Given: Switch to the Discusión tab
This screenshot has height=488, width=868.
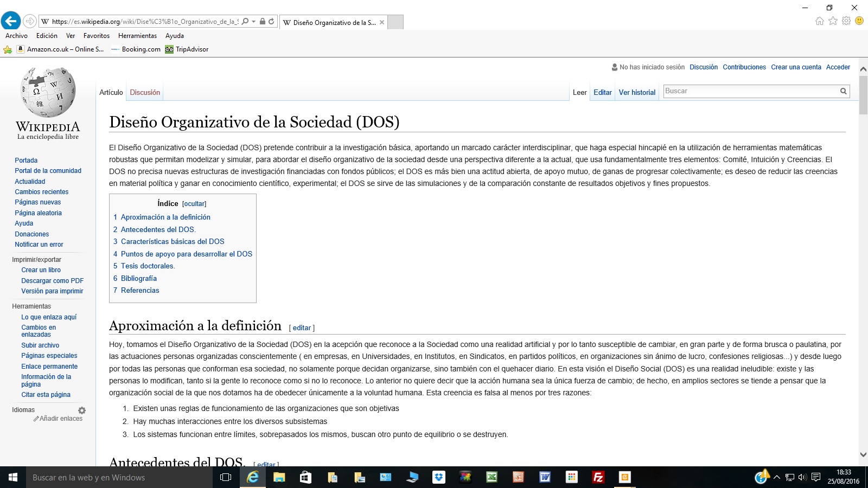Looking at the screenshot, I should 145,93.
